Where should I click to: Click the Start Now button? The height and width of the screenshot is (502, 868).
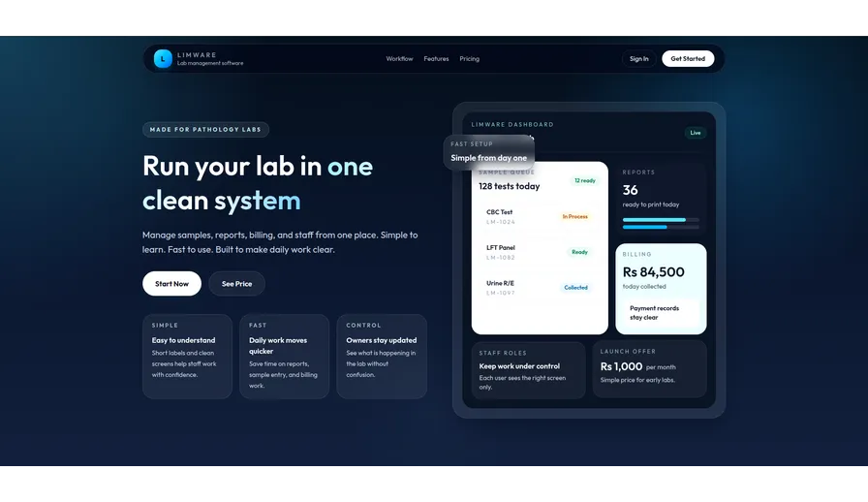pyautogui.click(x=171, y=284)
